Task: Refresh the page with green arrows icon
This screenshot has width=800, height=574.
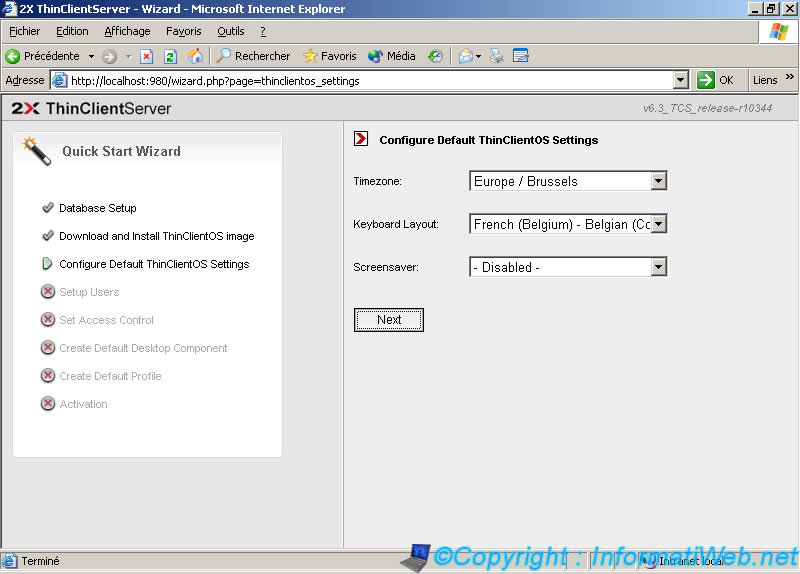Action: tap(170, 56)
